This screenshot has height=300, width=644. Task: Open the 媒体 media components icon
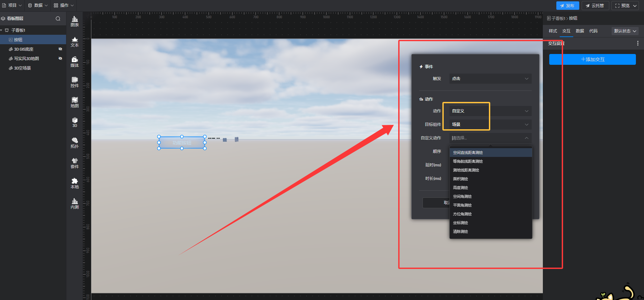pyautogui.click(x=75, y=62)
